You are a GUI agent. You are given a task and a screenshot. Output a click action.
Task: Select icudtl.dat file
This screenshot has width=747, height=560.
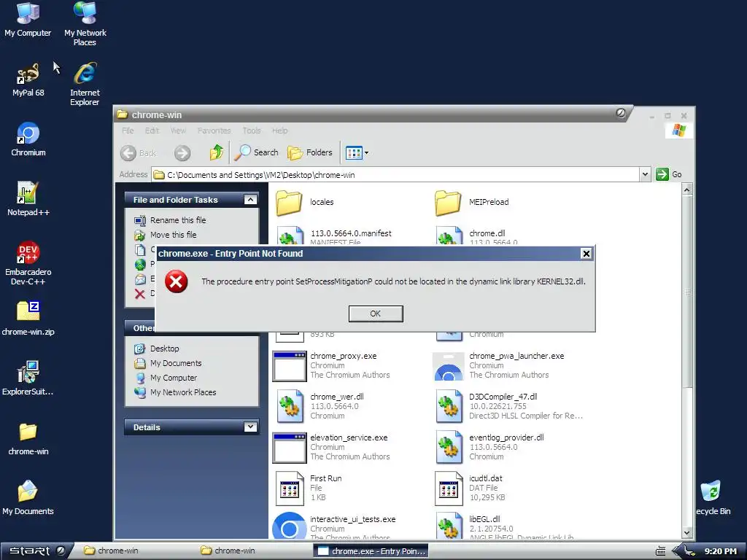click(470, 488)
